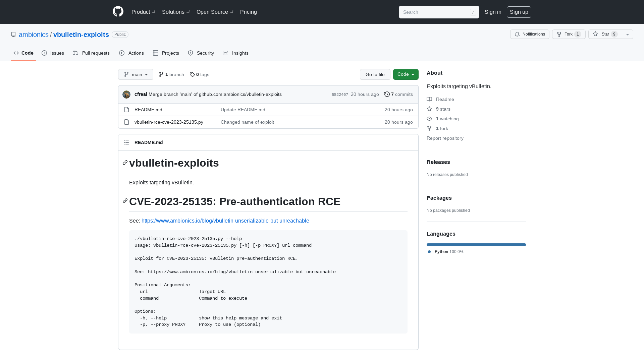Expand the Product menu
This screenshot has width=644, height=362.
[x=143, y=12]
